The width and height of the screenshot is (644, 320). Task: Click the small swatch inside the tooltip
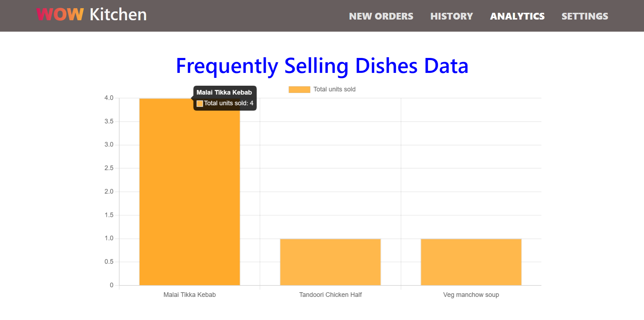coord(200,103)
